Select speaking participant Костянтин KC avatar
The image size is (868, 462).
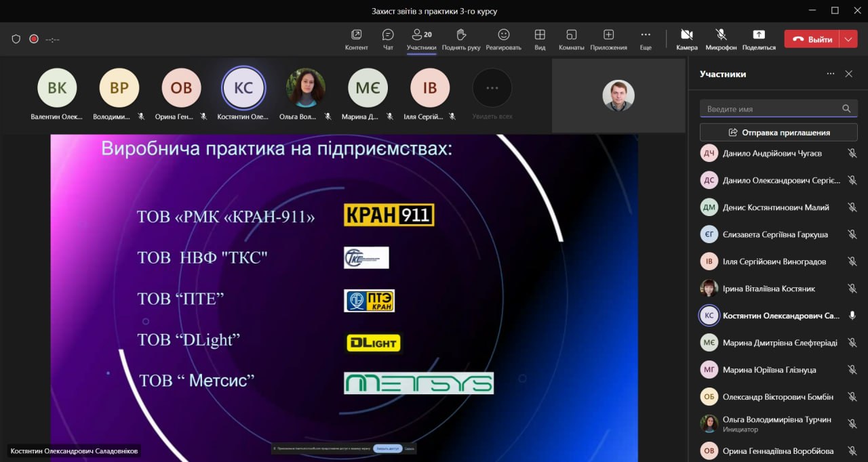click(x=243, y=88)
